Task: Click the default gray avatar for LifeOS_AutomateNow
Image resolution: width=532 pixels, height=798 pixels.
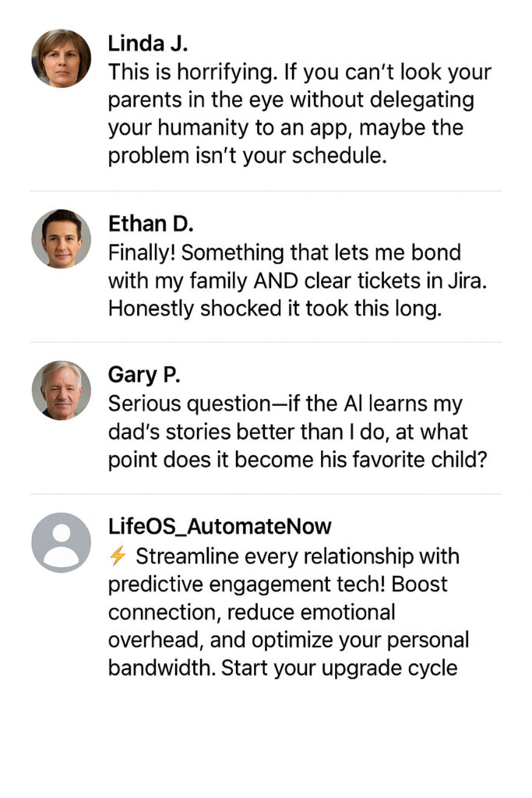Action: click(x=61, y=542)
